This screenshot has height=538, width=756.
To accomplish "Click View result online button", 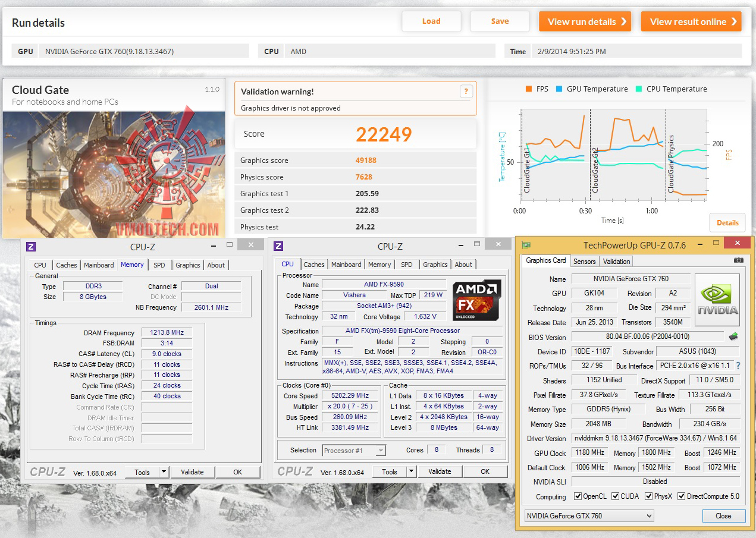I will (x=691, y=21).
